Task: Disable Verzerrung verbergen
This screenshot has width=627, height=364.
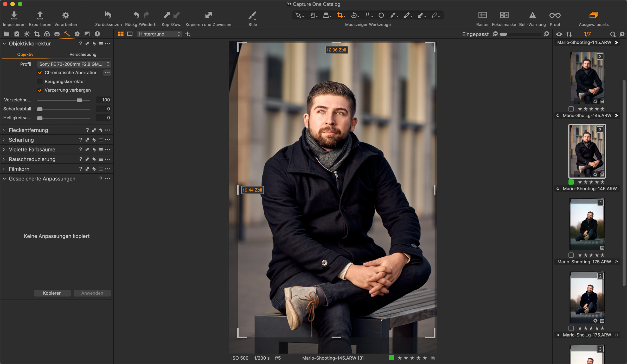Action: (x=40, y=90)
